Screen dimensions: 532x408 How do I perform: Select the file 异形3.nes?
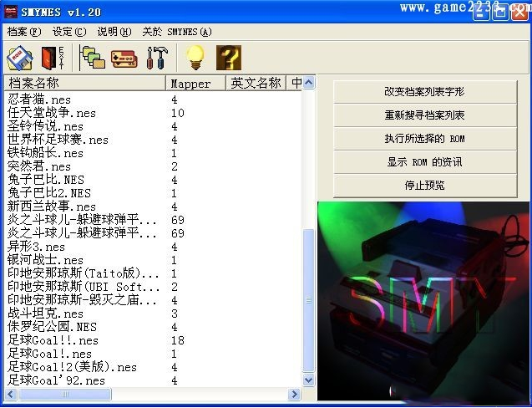coord(36,247)
